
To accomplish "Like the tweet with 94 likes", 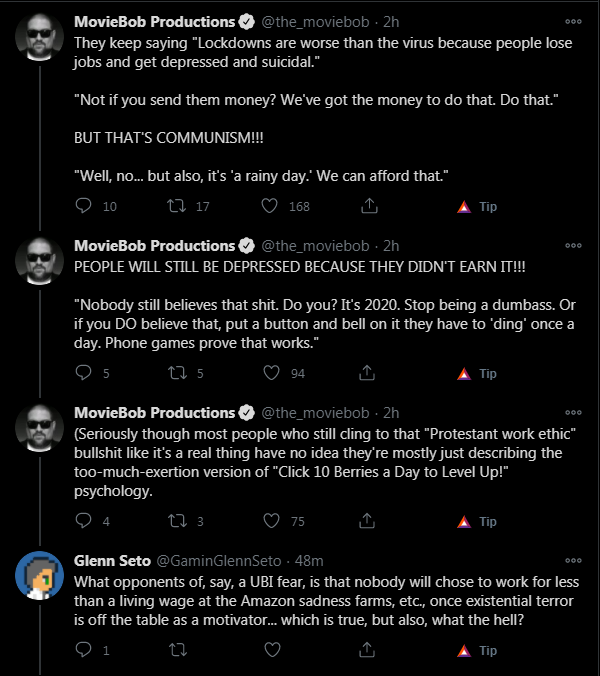I will tap(272, 372).
